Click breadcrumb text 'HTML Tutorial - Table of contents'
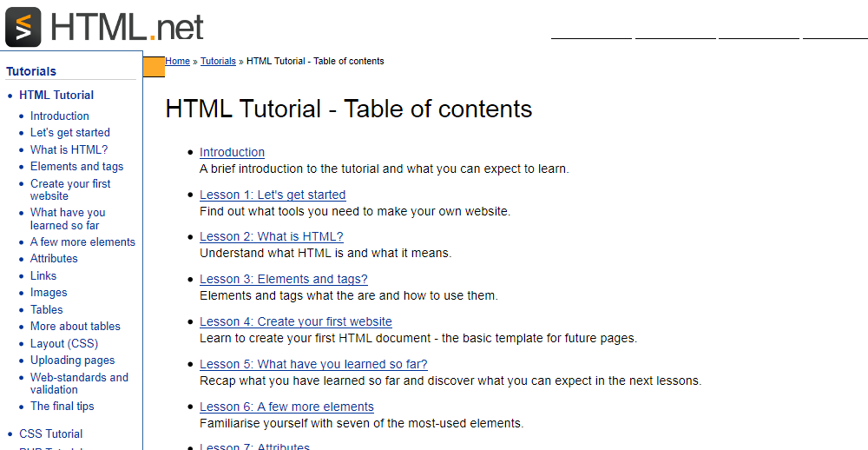Image resolution: width=868 pixels, height=450 pixels. [x=315, y=61]
